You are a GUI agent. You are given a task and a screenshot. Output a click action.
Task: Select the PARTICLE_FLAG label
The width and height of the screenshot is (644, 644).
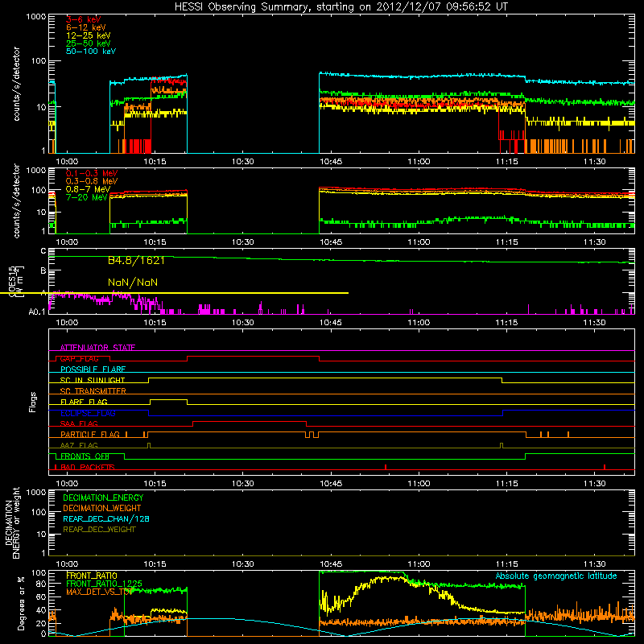point(90,434)
